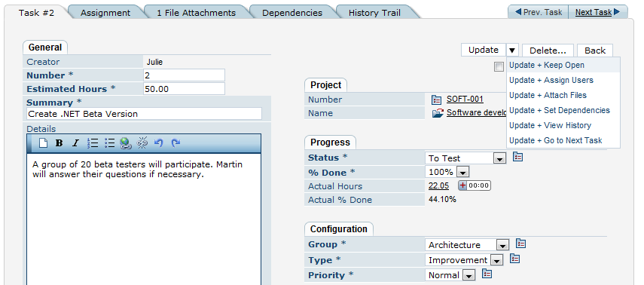Click the list icon beside Type dropdown

click(514, 259)
